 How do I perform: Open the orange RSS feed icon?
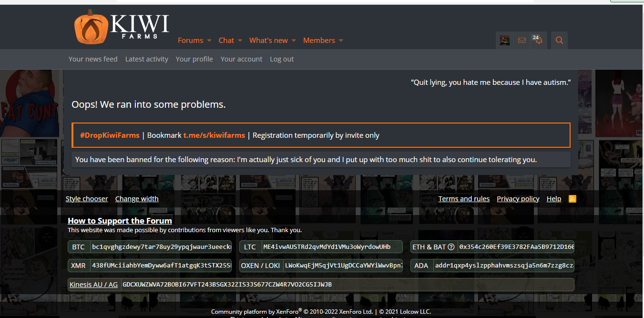(x=572, y=199)
